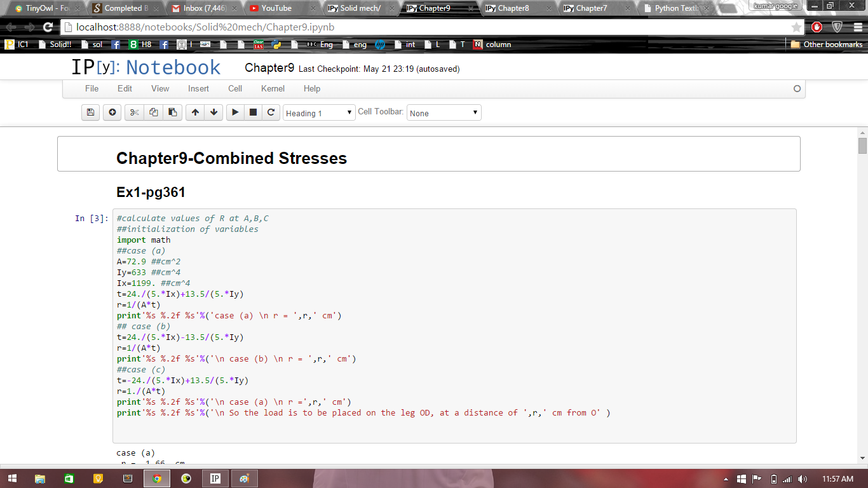Paste cell below using the clipboard icon
This screenshot has height=488, width=868.
point(172,112)
